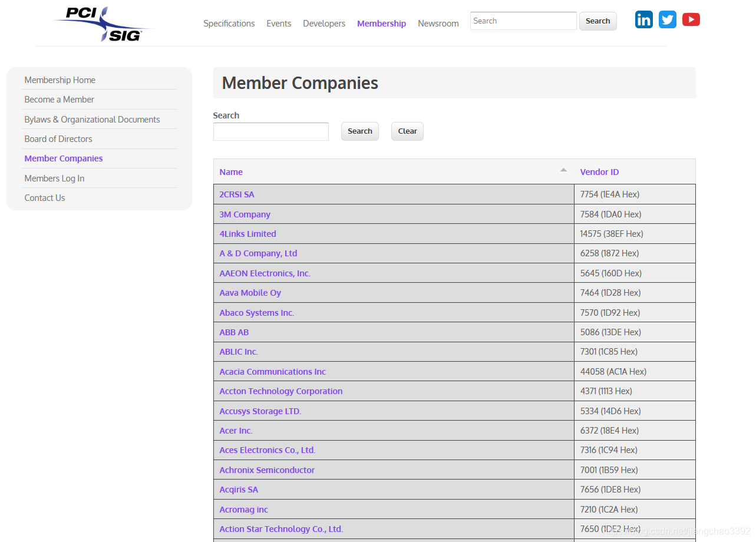The width and height of the screenshot is (756, 542).
Task: Open 3M Company link
Action: pyautogui.click(x=245, y=214)
